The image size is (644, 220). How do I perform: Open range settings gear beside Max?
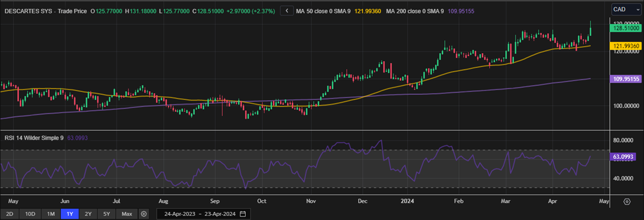point(144,214)
